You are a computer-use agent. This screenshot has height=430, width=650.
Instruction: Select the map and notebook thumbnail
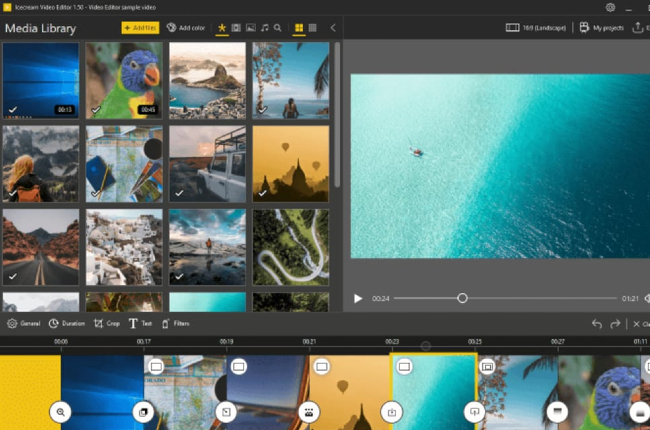coord(124,164)
